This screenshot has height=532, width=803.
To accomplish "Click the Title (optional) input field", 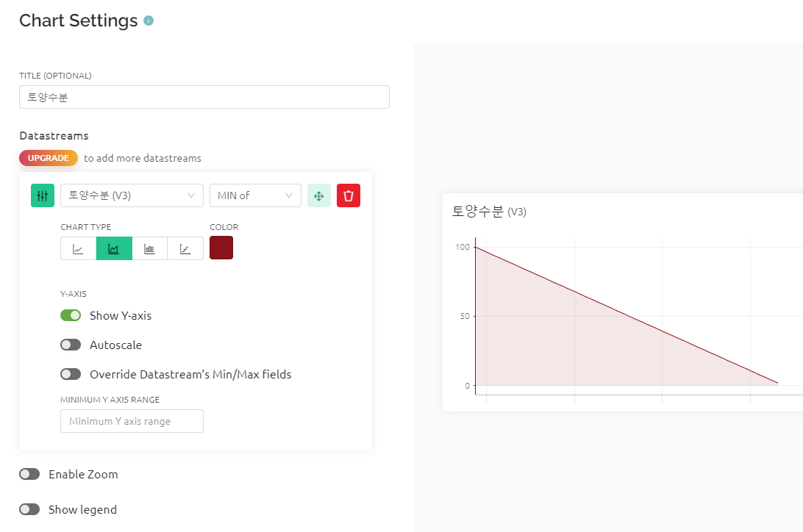I will point(204,97).
